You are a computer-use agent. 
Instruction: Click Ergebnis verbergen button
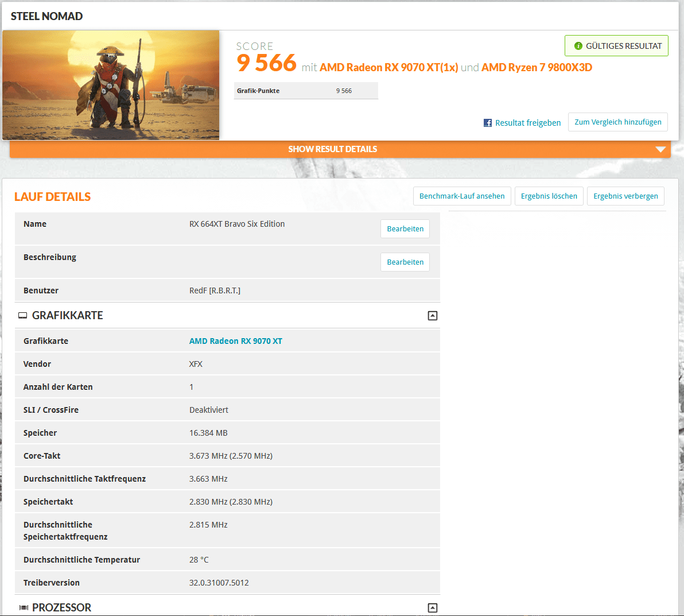coord(625,196)
